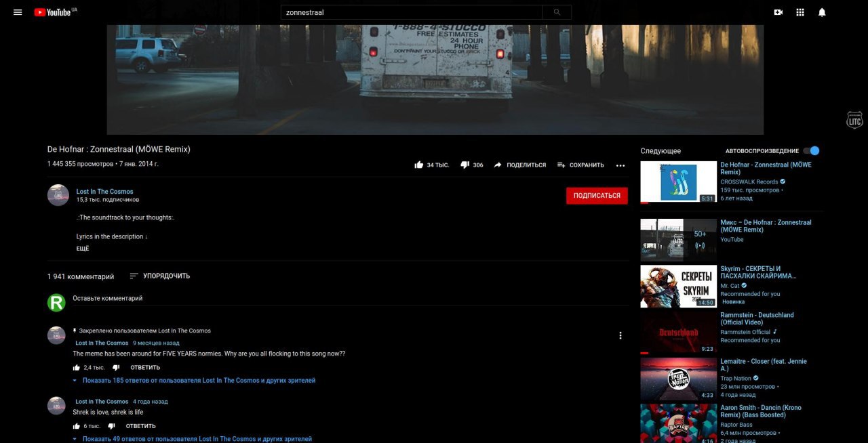The image size is (868, 443).
Task: Click your green R avatar by the comment box
Action: coord(56,303)
